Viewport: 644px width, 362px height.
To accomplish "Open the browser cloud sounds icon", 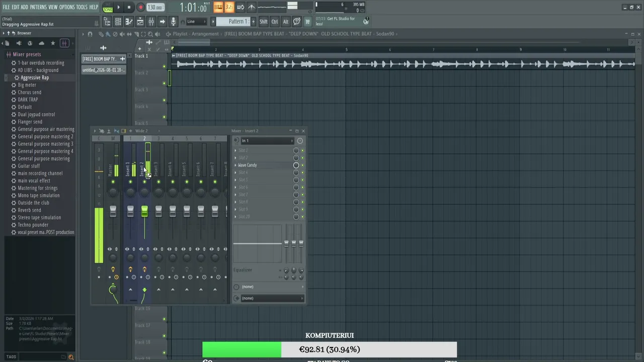I will [x=41, y=43].
